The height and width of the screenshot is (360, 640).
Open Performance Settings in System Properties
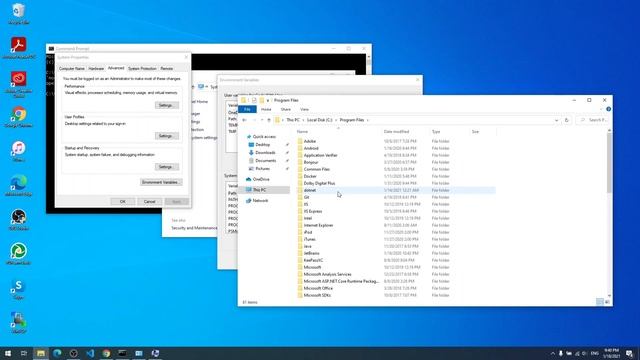click(167, 105)
